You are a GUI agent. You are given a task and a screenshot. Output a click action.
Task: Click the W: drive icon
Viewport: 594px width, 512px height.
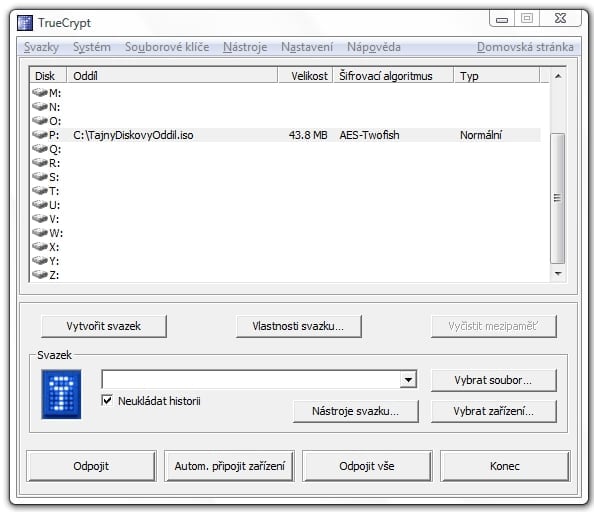(39, 232)
